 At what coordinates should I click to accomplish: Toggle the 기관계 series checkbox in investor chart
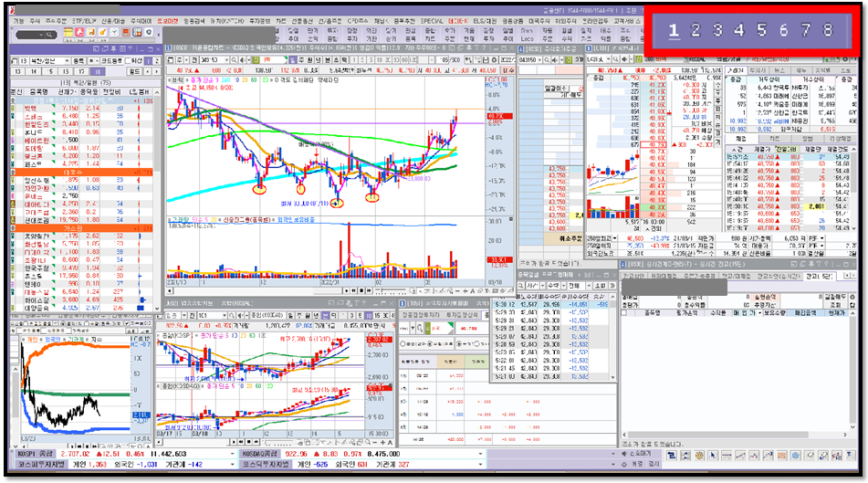pyautogui.click(x=64, y=340)
